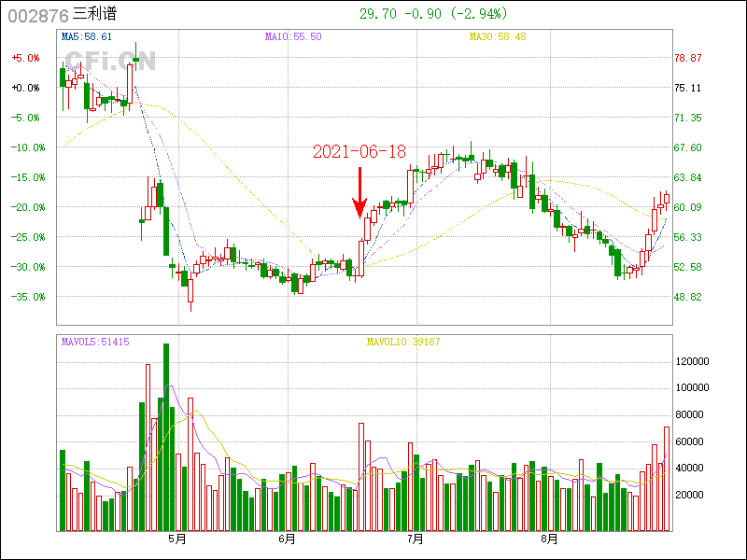Screen dimensions: 747x560
Task: Click the tallest green volume bar
Action: (166, 437)
